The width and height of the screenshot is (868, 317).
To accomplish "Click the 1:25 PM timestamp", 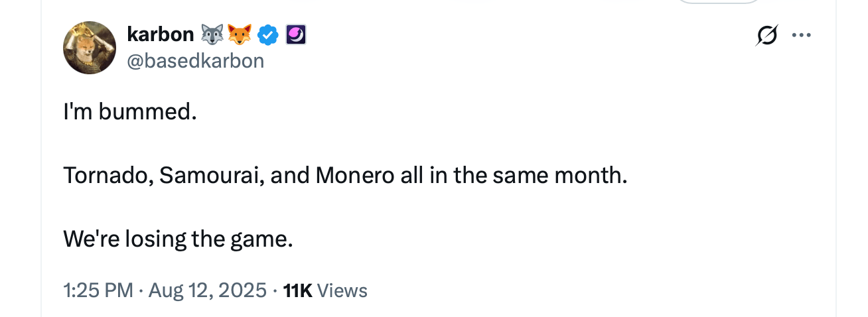I will pyautogui.click(x=98, y=290).
